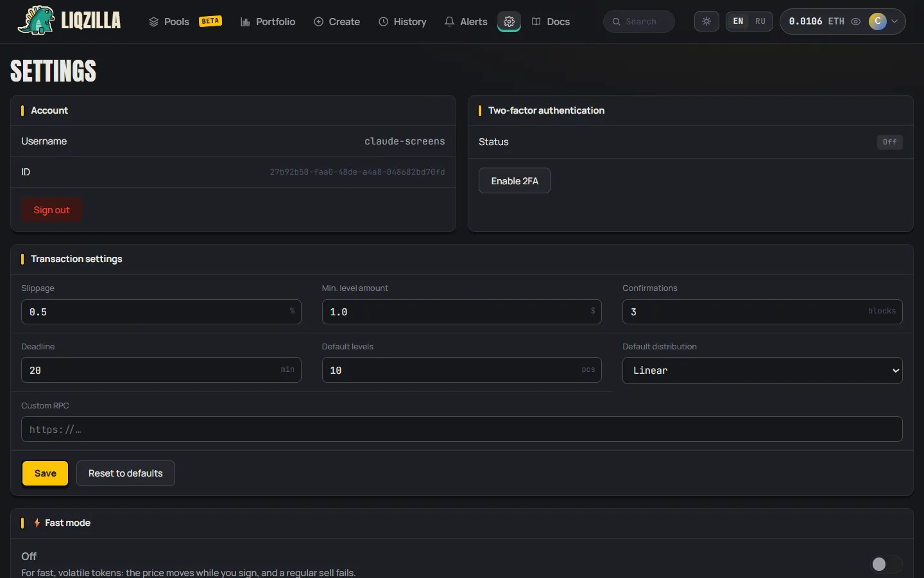
Task: Edit the Min. level amount field
Action: [x=461, y=311]
